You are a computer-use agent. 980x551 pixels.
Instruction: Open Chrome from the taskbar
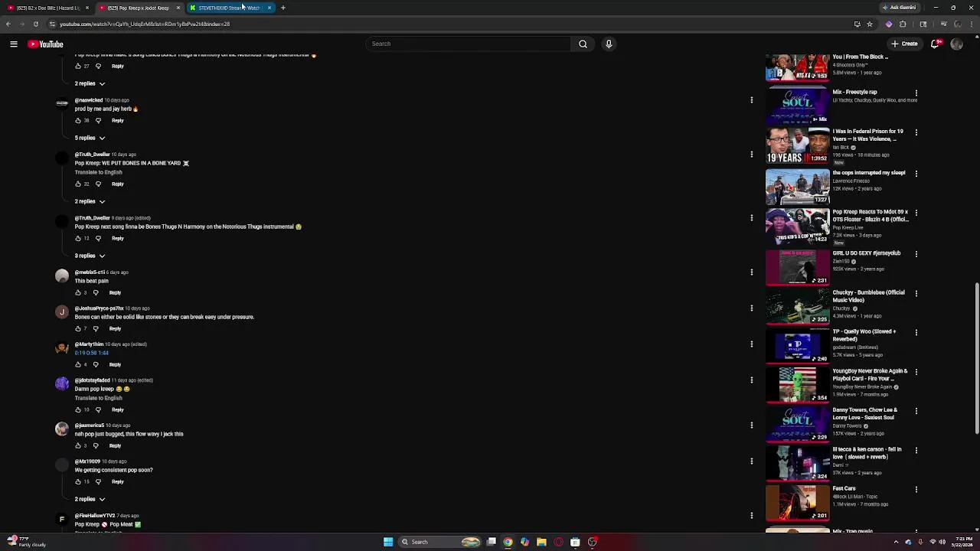pos(508,542)
